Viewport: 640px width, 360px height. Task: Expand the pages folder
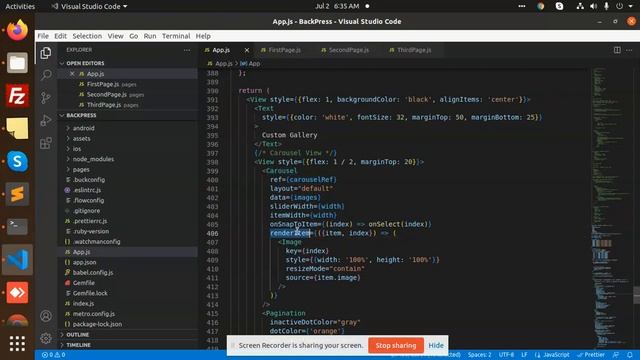pyautogui.click(x=81, y=169)
